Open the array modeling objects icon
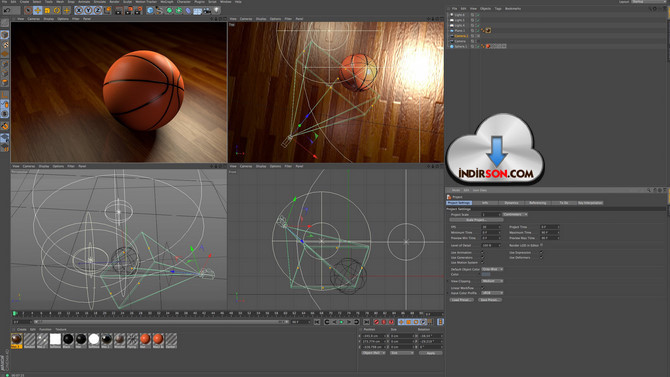The image size is (670, 377). point(179,10)
